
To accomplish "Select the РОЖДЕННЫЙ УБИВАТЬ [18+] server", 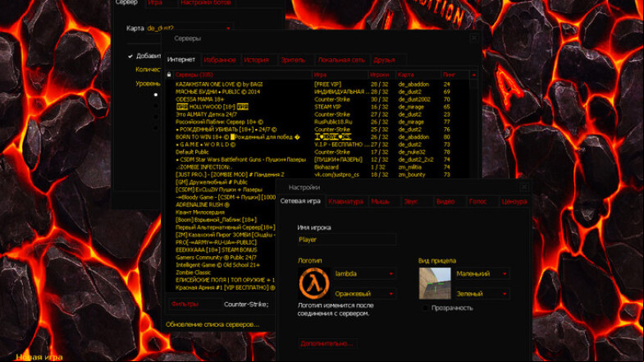I will click(316, 130).
